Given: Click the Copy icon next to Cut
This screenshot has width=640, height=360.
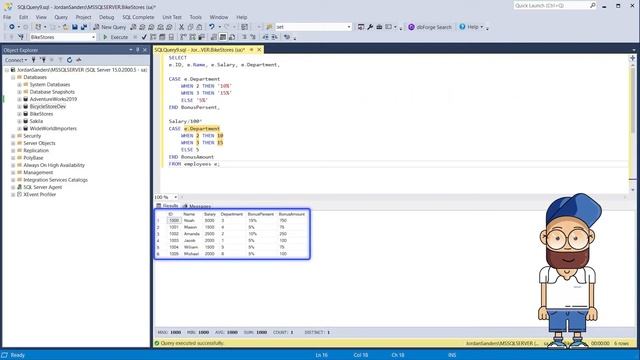Looking at the screenshot, I should point(190,27).
